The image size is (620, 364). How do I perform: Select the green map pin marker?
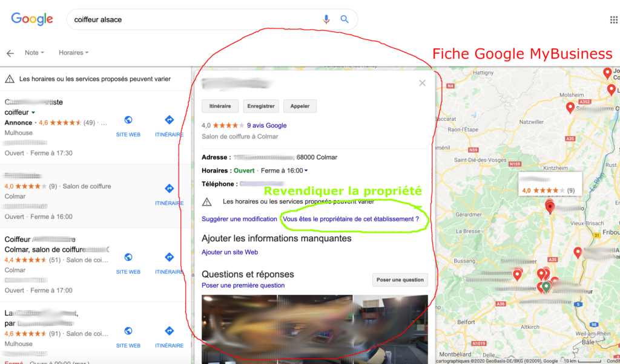[546, 286]
